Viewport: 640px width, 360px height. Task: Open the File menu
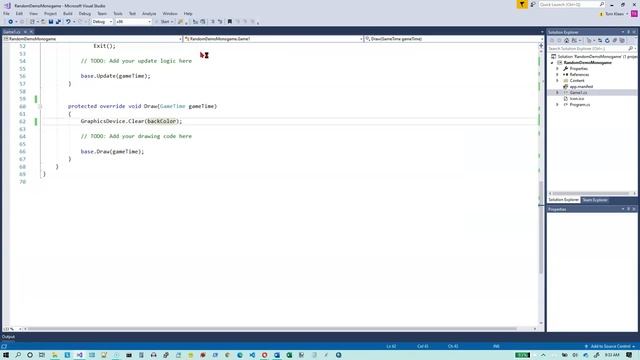pyautogui.click(x=6, y=13)
